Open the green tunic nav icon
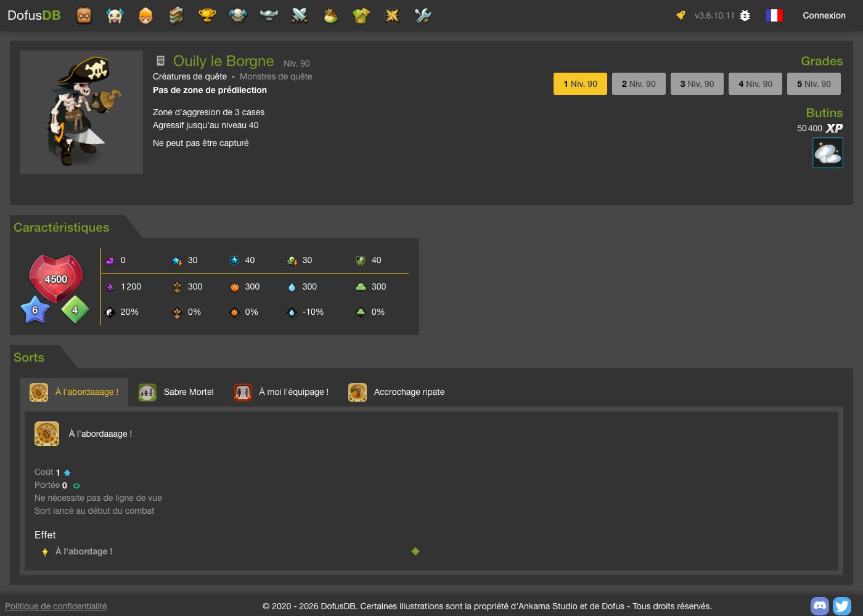863x616 pixels. (361, 15)
